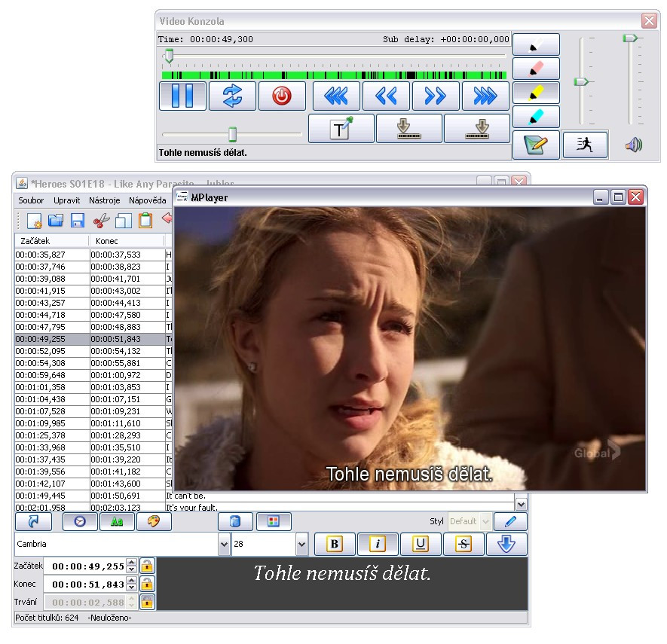This screenshot has width=667, height=644.
Task: Toggle italic formatting with the i button
Action: (378, 544)
